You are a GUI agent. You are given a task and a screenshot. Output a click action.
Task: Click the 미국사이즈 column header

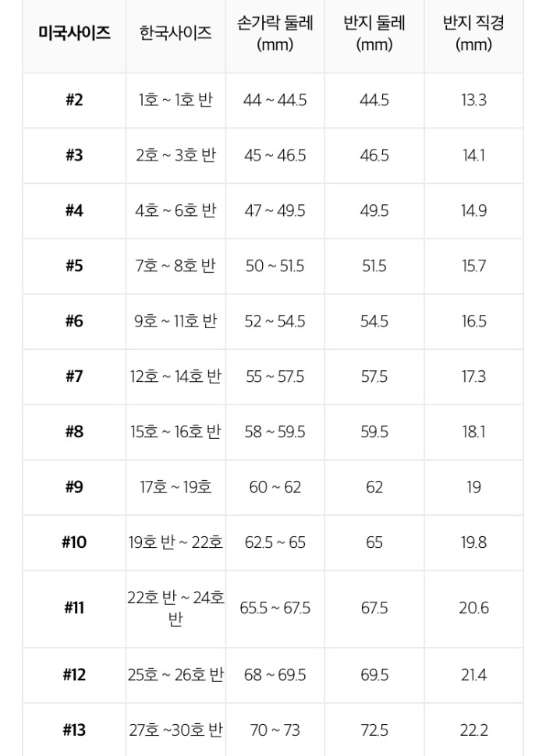(74, 34)
